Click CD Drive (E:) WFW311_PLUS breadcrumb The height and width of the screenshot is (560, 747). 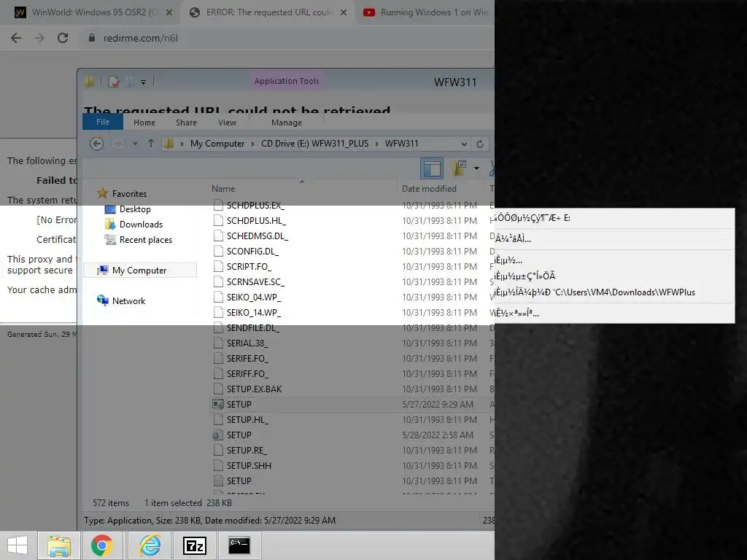(x=315, y=144)
